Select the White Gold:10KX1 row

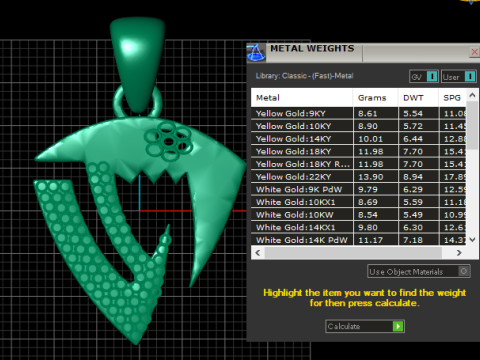pyautogui.click(x=359, y=202)
